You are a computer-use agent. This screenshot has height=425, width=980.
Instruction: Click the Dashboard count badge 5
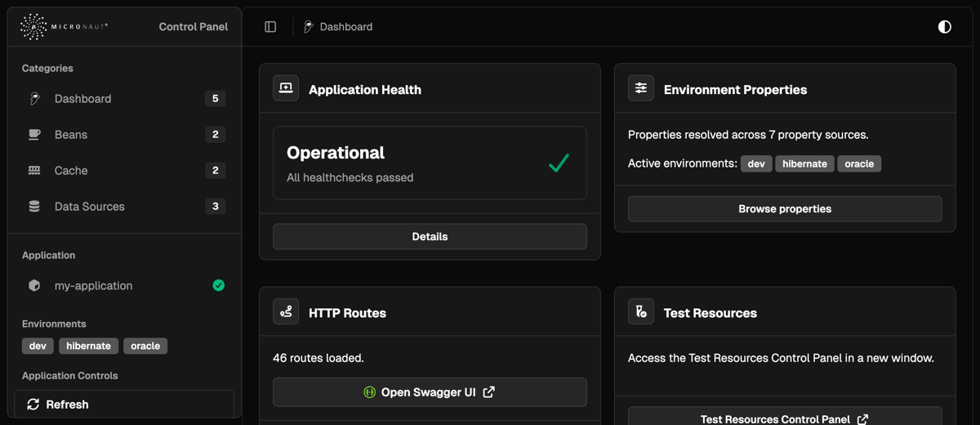tap(216, 99)
